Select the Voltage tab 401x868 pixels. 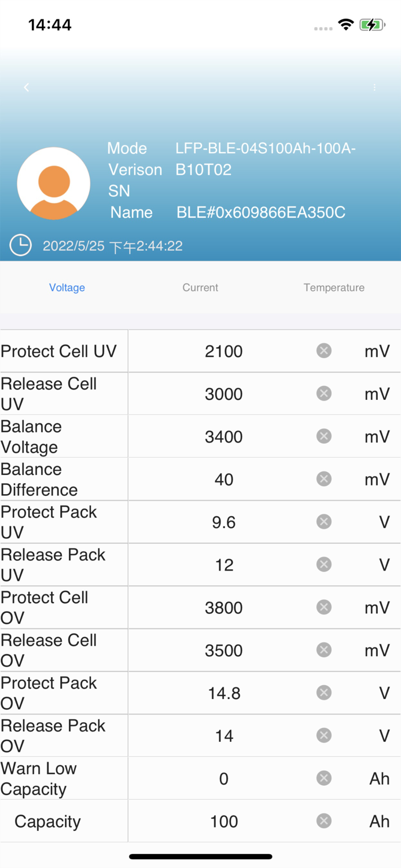pyautogui.click(x=67, y=287)
